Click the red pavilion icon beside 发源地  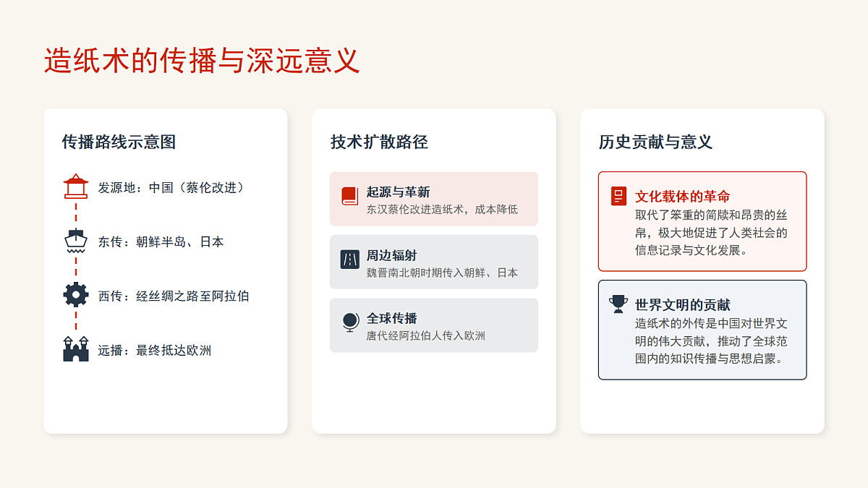(75, 187)
